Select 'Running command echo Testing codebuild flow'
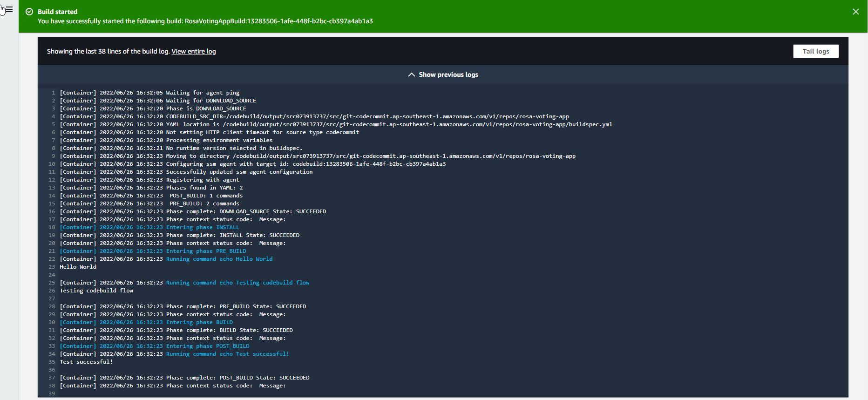 coord(237,283)
